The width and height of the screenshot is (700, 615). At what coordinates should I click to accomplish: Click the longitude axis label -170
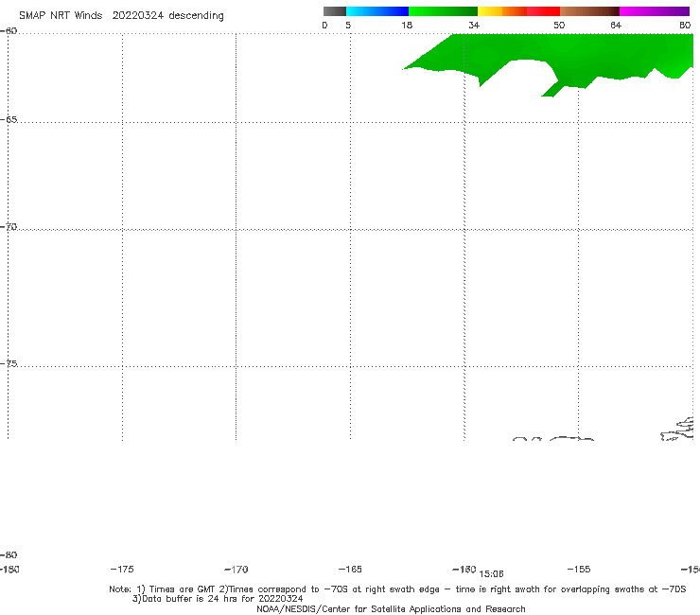click(x=236, y=570)
